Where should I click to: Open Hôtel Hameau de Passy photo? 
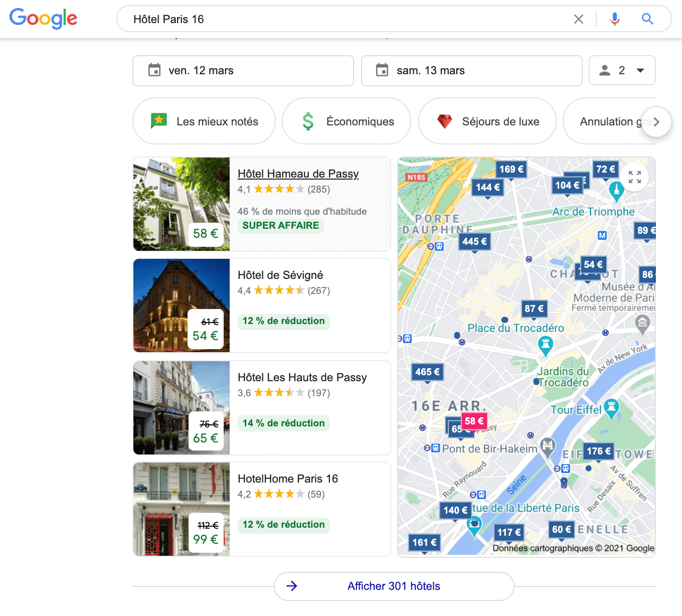click(x=182, y=204)
